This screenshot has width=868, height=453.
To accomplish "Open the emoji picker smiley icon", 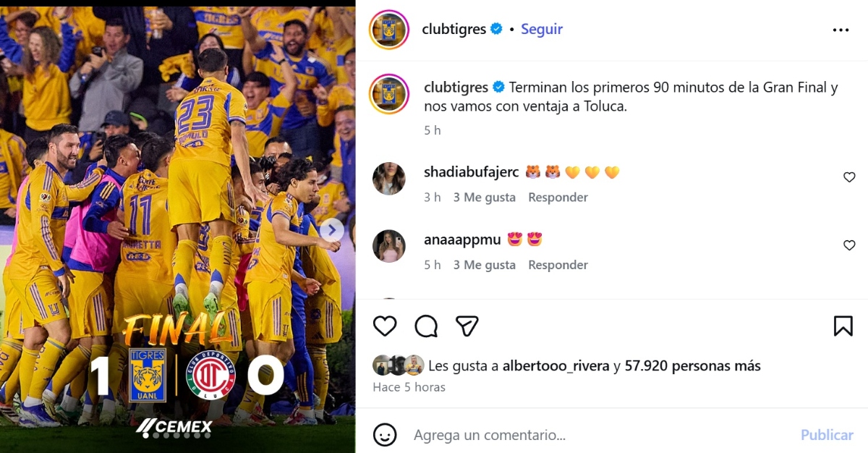I will point(385,434).
